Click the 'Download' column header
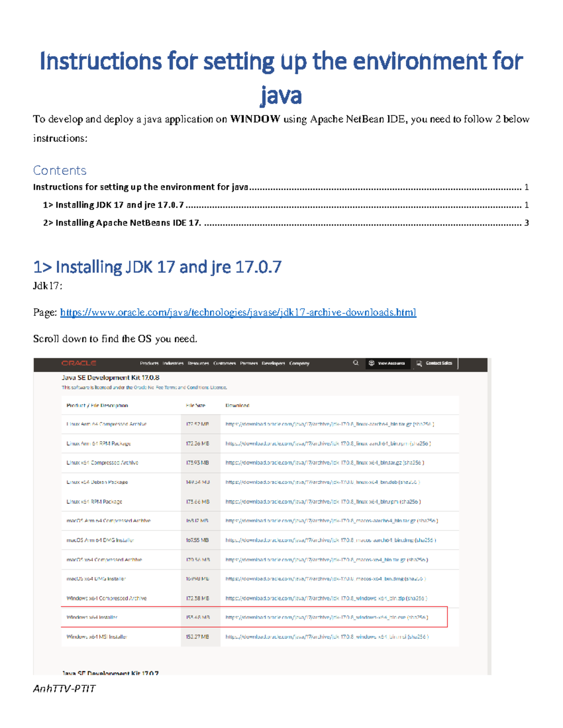 click(x=237, y=405)
